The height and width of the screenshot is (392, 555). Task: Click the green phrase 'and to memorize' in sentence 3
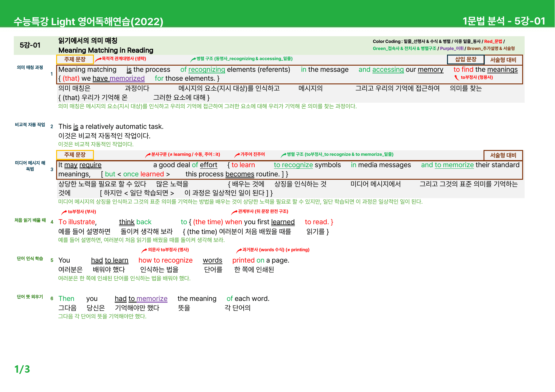pos(447,165)
